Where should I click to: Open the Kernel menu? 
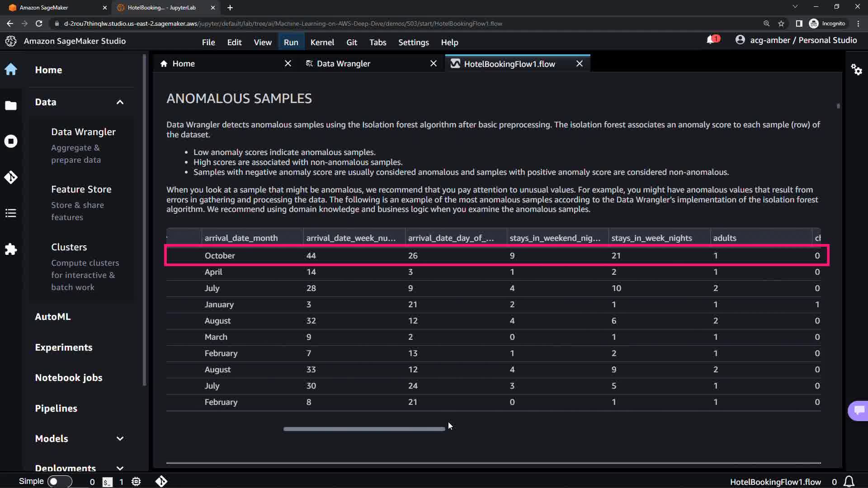tap(322, 42)
